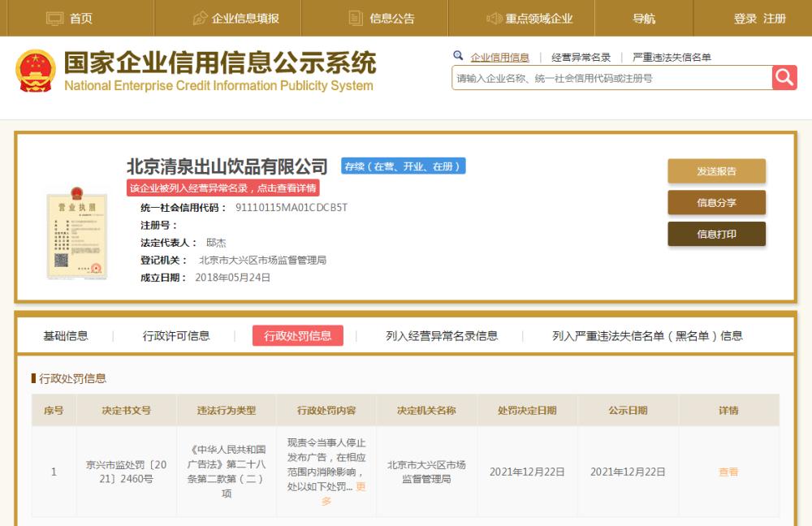Click the pencil icon beside 企业信息填报
812x526 pixels.
(x=200, y=19)
